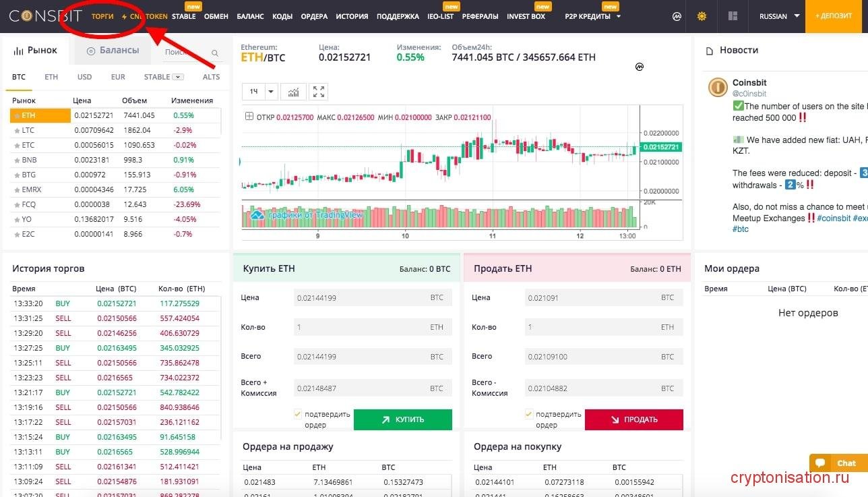Click the layout grid icon in header
This screenshot has width=868, height=497.
point(733,16)
